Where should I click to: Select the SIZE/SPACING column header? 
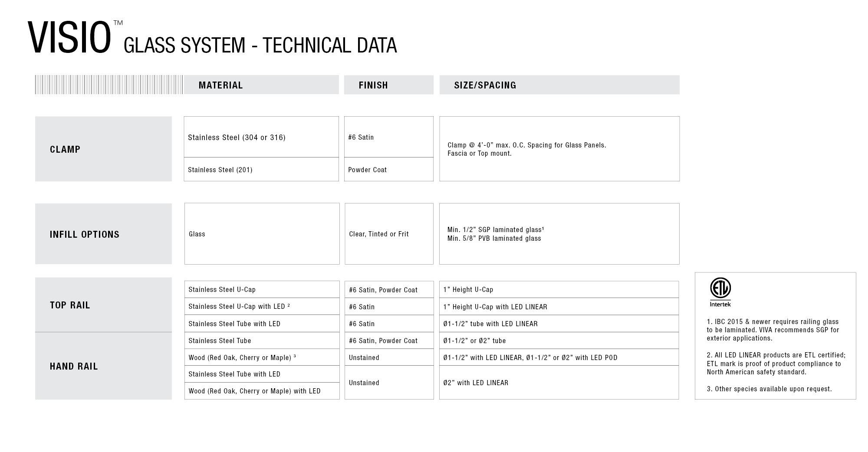(x=485, y=85)
